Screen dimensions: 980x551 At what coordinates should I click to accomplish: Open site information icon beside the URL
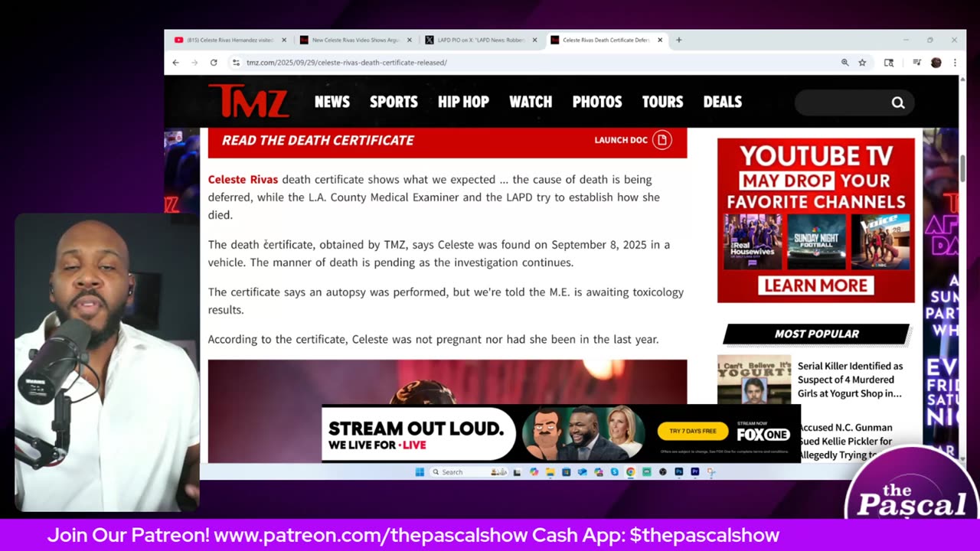pyautogui.click(x=236, y=63)
